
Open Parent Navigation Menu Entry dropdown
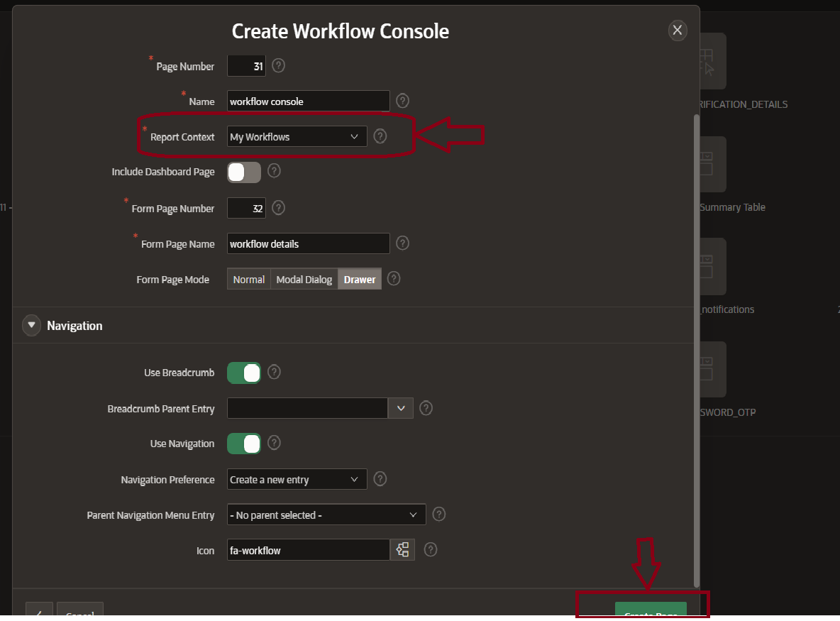327,515
